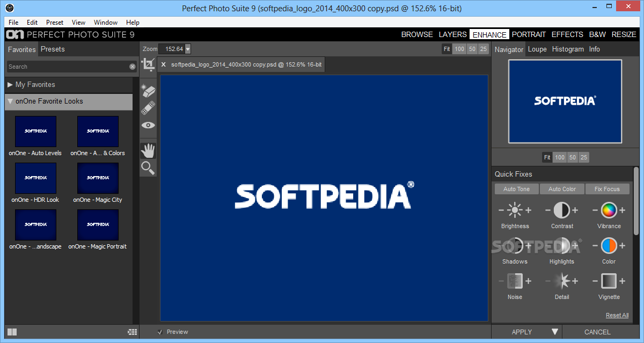The height and width of the screenshot is (343, 644).
Task: Decrease Brightness with its minus icon
Action: (x=502, y=210)
